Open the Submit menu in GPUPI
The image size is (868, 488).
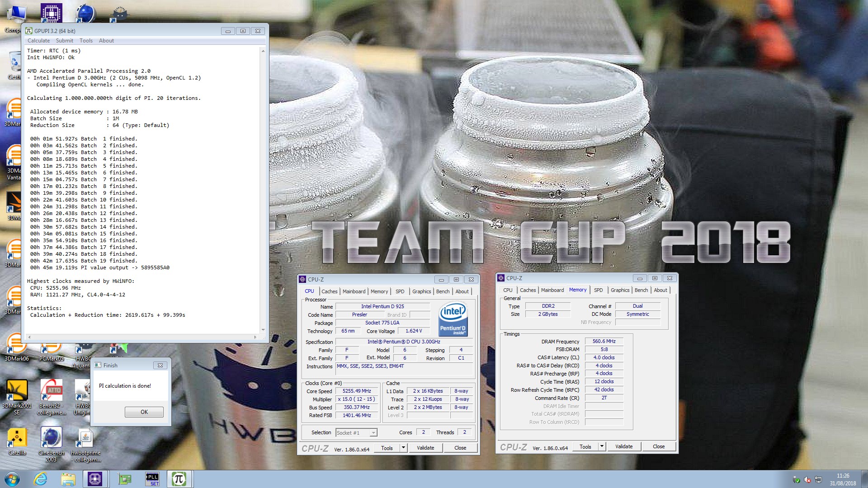(64, 41)
